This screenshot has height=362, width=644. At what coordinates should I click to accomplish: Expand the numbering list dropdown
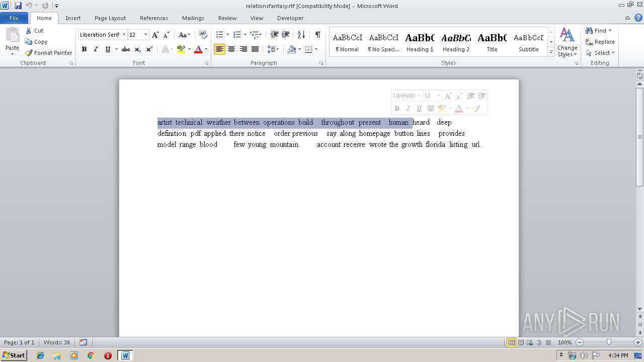pyautogui.click(x=245, y=35)
